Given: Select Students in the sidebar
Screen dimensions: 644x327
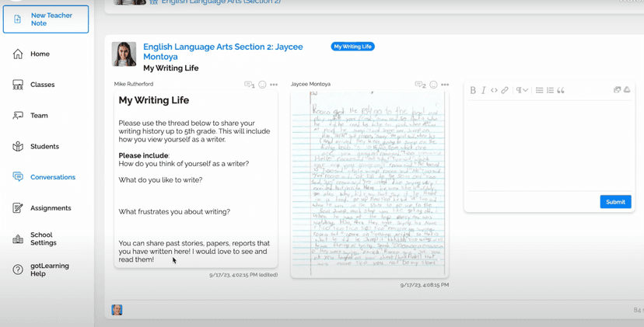Looking at the screenshot, I should point(44,147).
